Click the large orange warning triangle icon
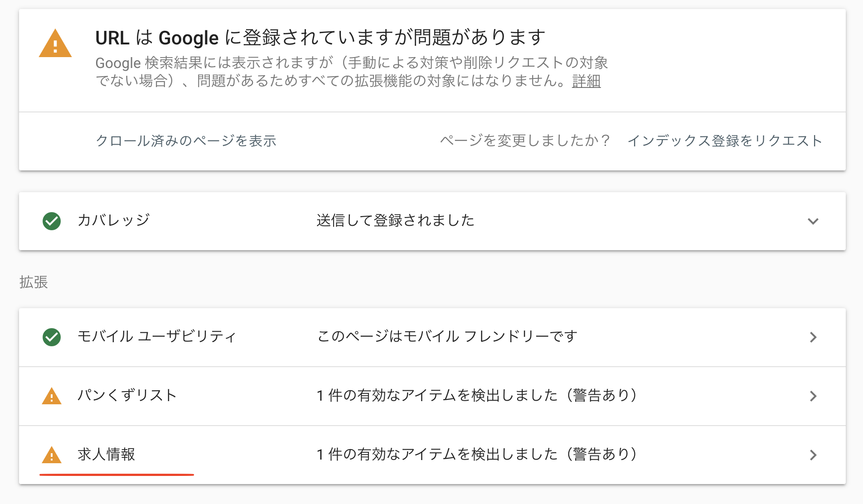 tap(55, 44)
